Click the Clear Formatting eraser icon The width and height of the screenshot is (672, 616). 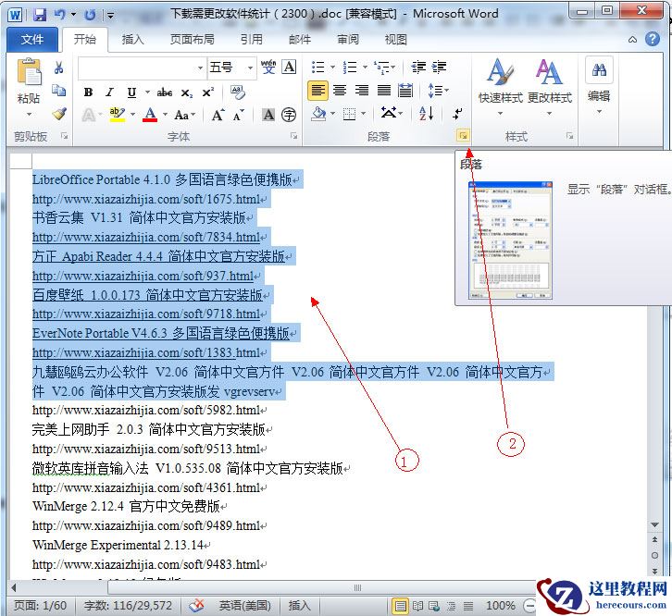click(238, 92)
